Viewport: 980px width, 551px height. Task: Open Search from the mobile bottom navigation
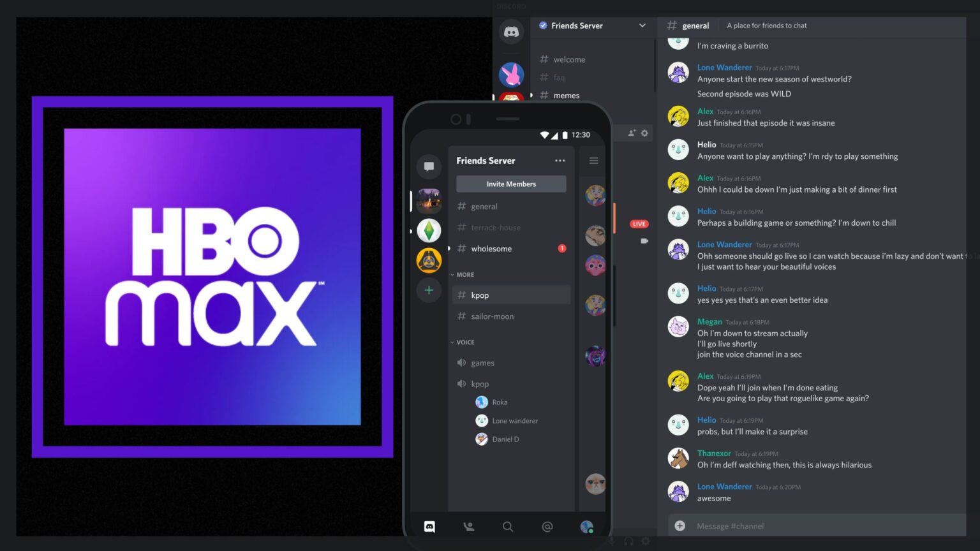coord(508,526)
